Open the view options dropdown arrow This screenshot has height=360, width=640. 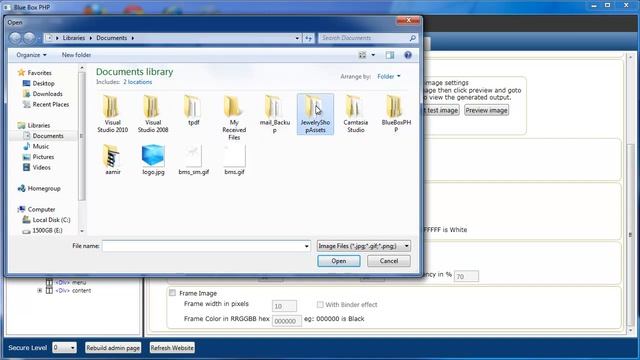(373, 55)
